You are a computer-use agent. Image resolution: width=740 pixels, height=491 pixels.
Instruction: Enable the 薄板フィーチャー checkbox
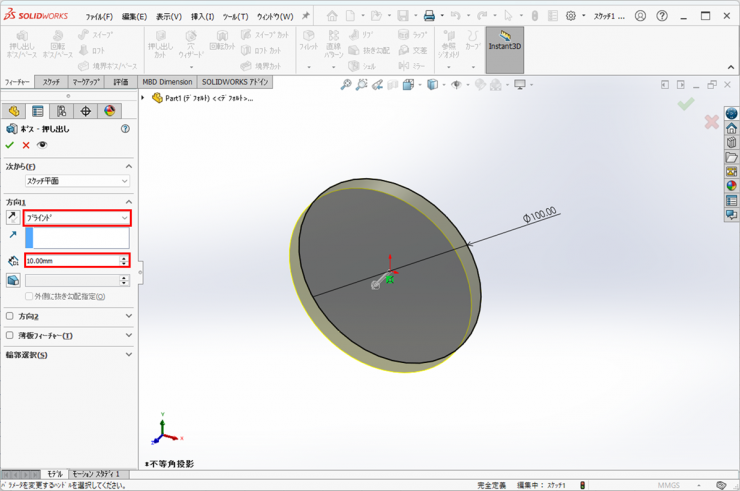(11, 336)
